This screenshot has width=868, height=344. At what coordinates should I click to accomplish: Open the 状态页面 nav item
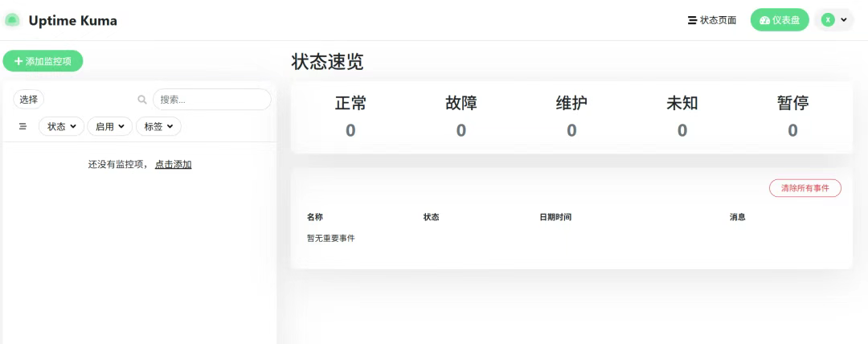click(x=712, y=20)
